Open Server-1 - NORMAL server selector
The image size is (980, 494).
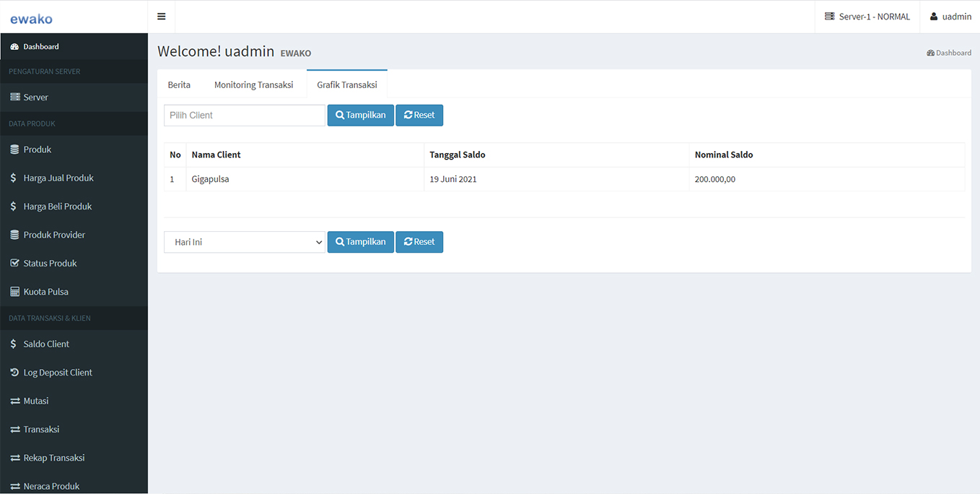pos(867,17)
